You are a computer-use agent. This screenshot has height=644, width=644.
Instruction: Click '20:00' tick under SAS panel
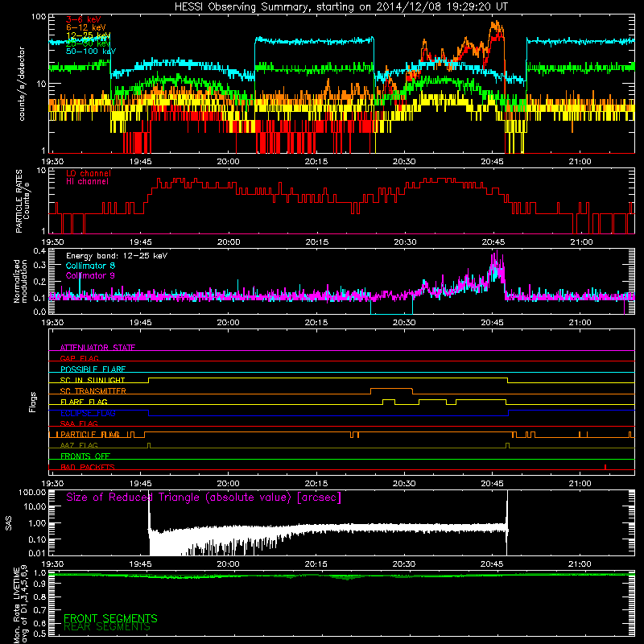(228, 564)
